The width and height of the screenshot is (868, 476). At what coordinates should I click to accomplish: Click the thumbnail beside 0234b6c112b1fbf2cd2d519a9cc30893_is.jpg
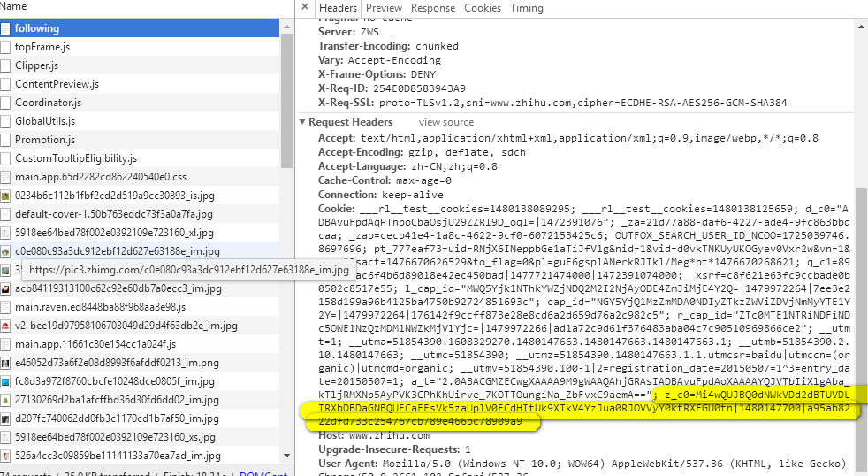coord(5,196)
